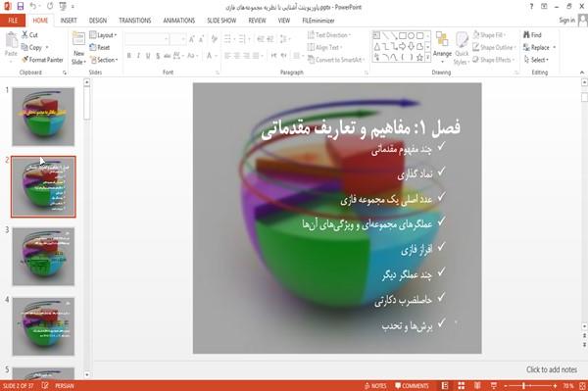Collapse the ribbon with the chevron

581,73
